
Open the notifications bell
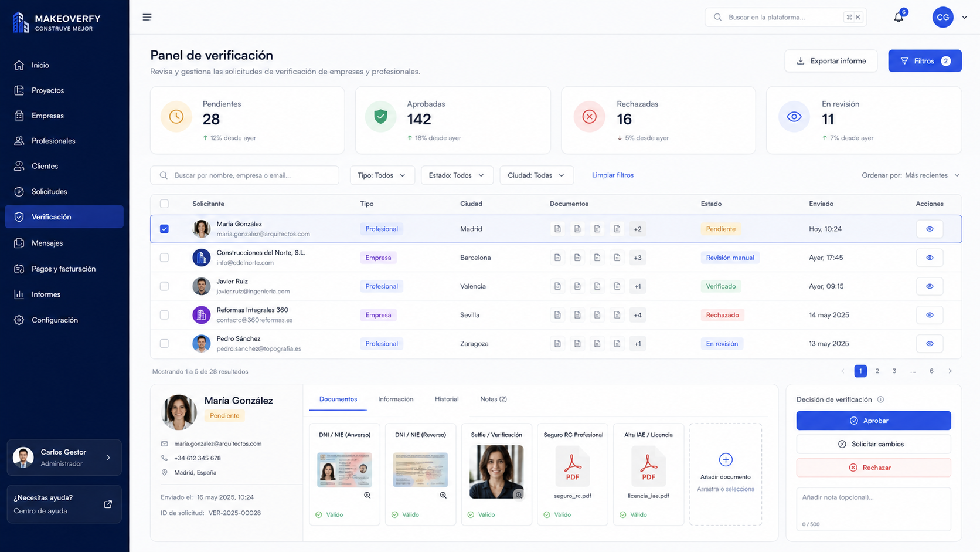(899, 17)
